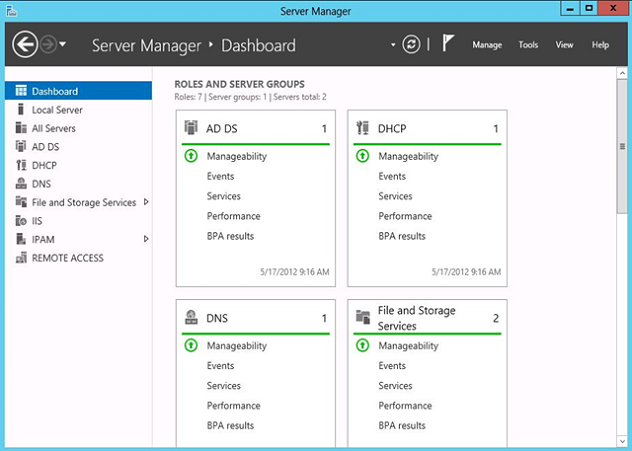The height and width of the screenshot is (451, 632).
Task: Open Events in the DHCP tile
Action: pyautogui.click(x=392, y=176)
